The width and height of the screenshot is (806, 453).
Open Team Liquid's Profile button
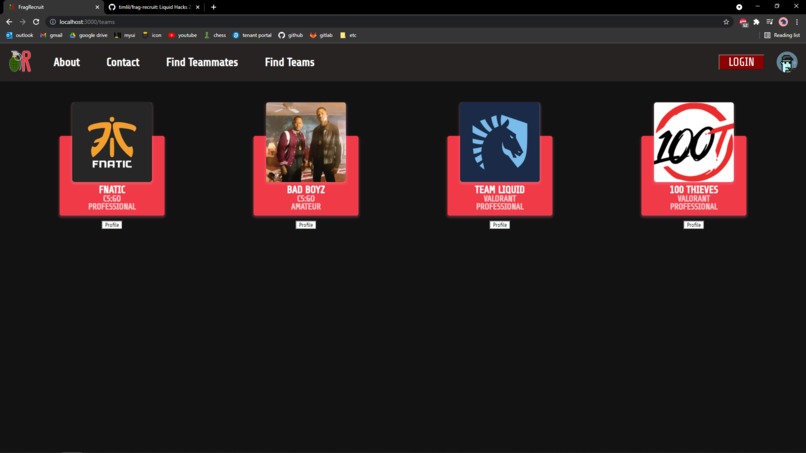(499, 225)
